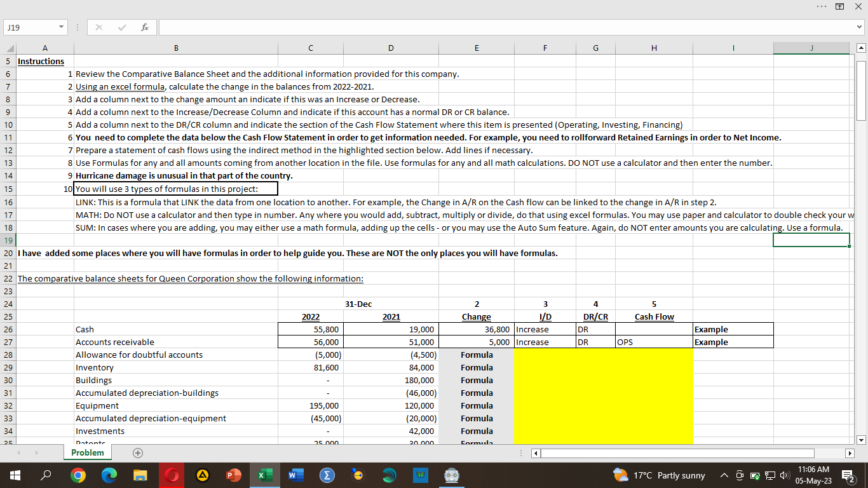Click the Ribbon Display Options icon
Image resolution: width=868 pixels, height=488 pixels.
tap(841, 6)
